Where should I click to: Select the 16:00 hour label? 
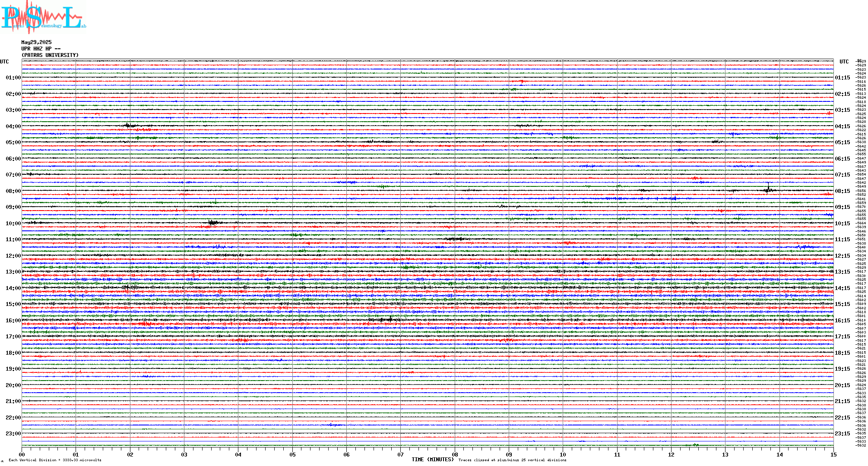tap(13, 321)
